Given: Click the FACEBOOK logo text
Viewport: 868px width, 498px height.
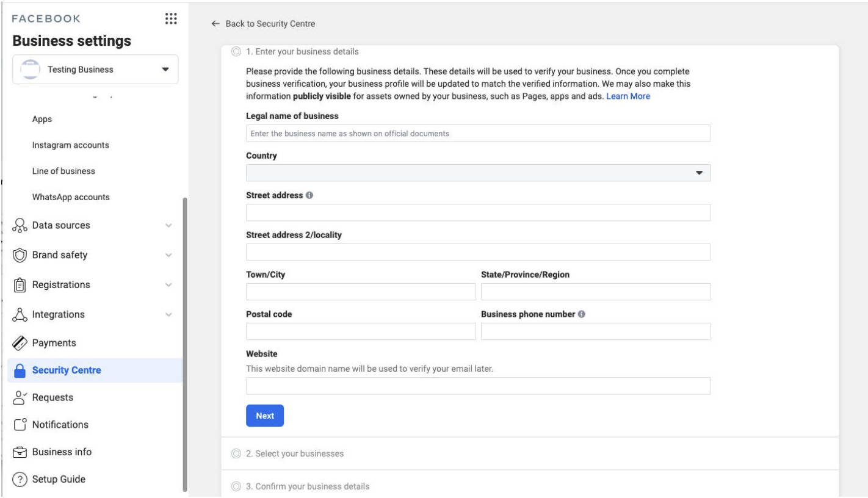Looking at the screenshot, I should coord(46,18).
